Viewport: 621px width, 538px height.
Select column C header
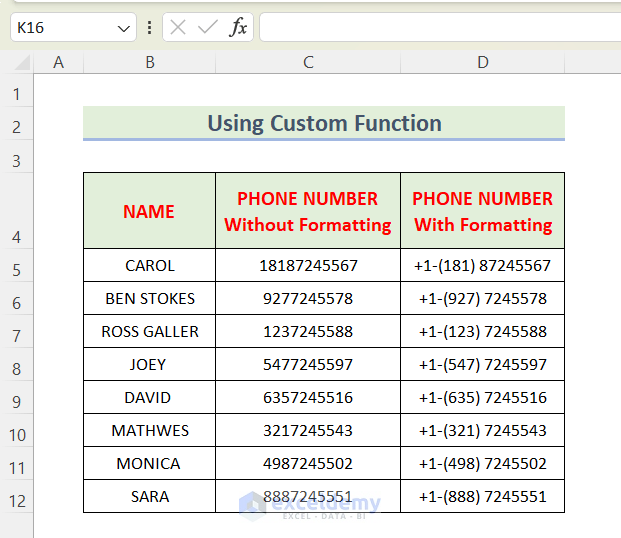(x=308, y=62)
